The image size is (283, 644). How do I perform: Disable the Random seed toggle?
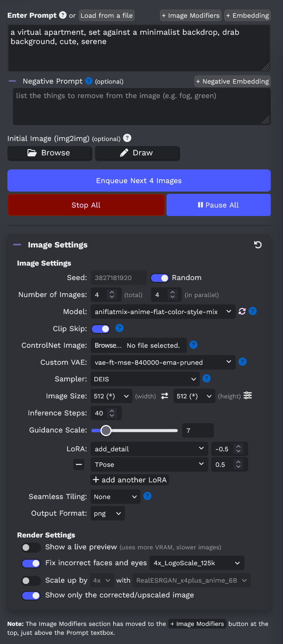(159, 278)
